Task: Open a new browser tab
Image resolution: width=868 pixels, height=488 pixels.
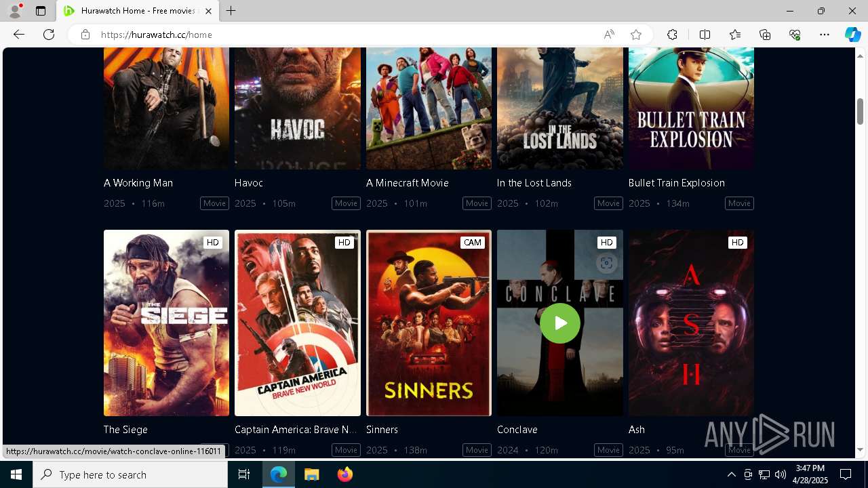Action: [231, 11]
